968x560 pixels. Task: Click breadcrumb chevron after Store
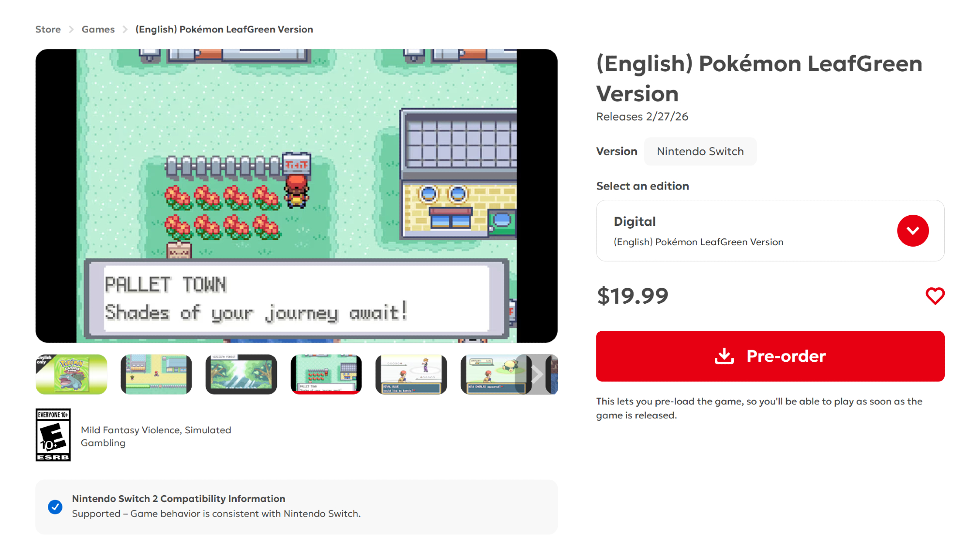(71, 29)
